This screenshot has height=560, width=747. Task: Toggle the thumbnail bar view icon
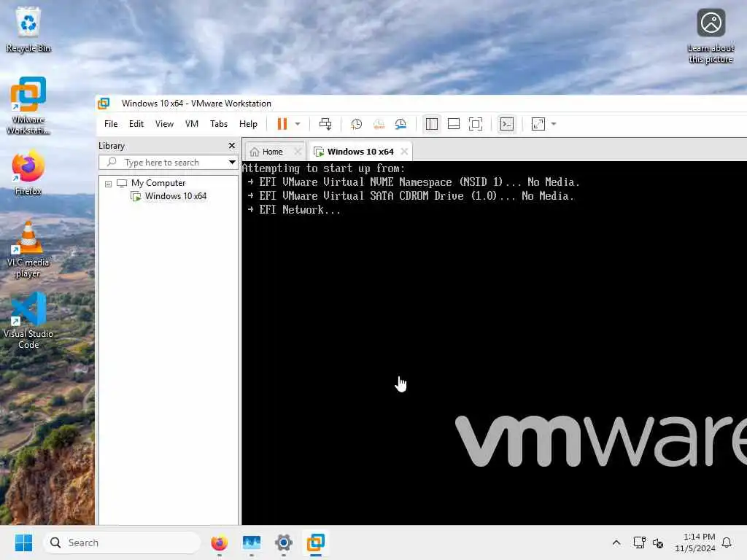tap(454, 124)
